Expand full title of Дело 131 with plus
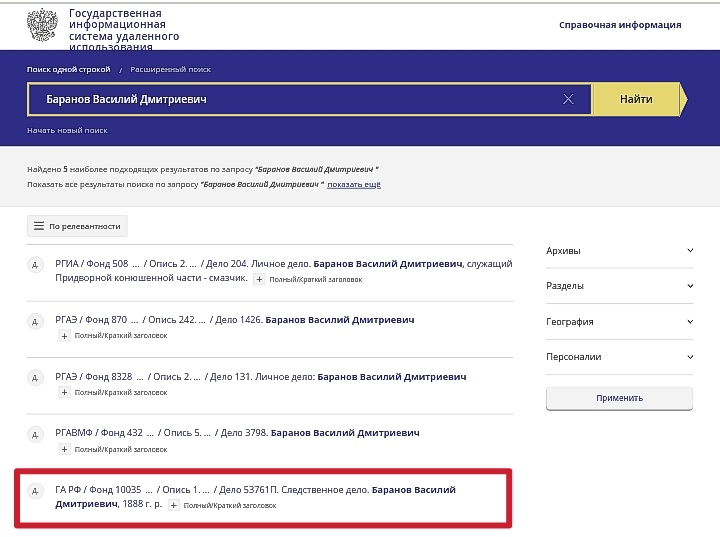Screen dimensions: 720x537 tap(64, 392)
